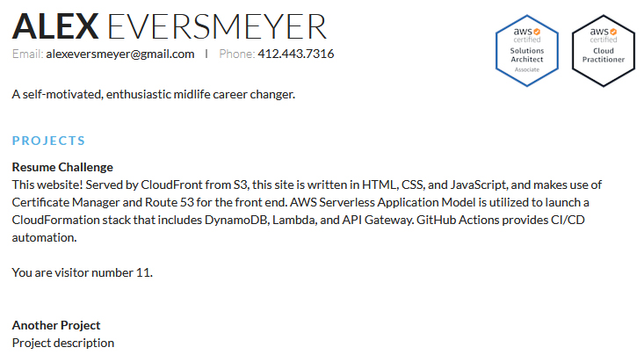Select the PROJECTS section heading

point(48,141)
